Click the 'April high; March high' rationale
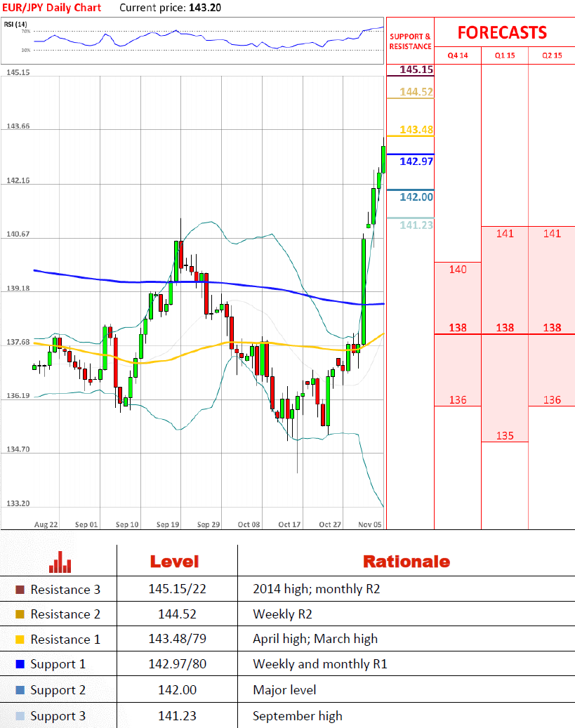575x728 pixels. (x=315, y=640)
